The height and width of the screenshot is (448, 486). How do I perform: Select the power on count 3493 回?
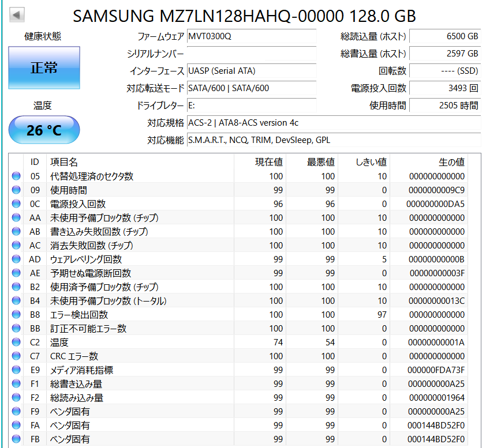tap(445, 88)
